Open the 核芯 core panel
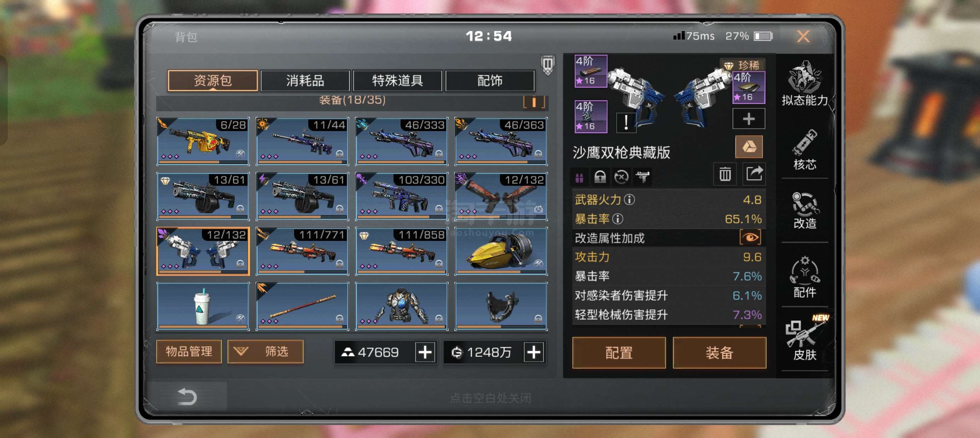Viewport: 980px width, 438px height. (804, 149)
